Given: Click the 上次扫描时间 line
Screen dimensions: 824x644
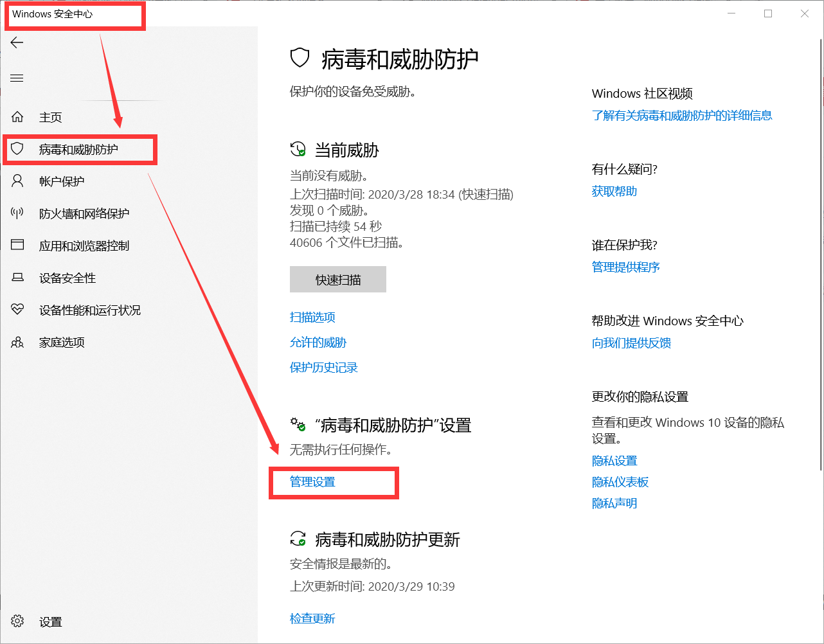Looking at the screenshot, I should (x=402, y=194).
